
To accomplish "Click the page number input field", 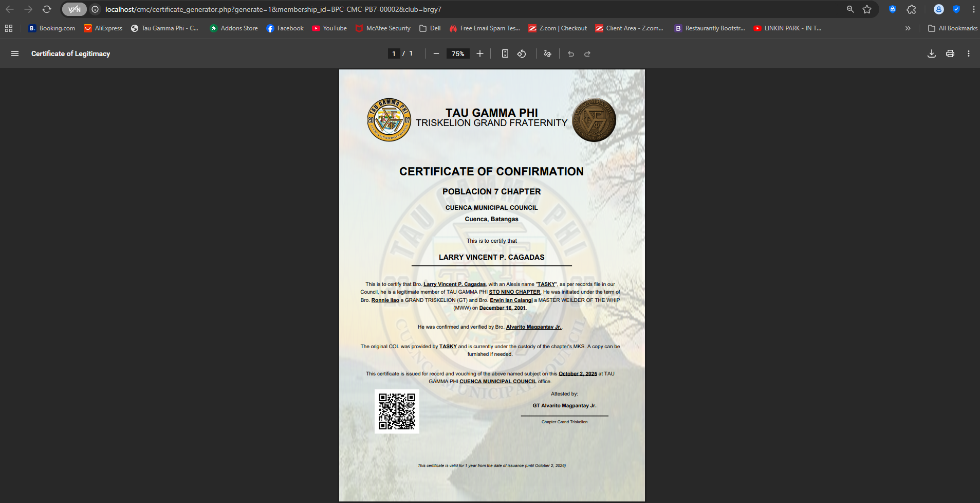I will click(394, 53).
